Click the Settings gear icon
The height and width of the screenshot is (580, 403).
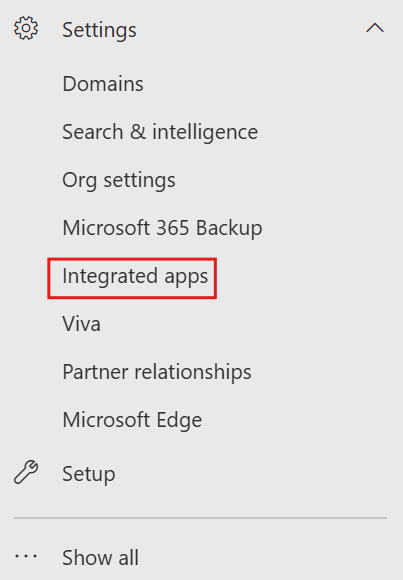point(26,28)
